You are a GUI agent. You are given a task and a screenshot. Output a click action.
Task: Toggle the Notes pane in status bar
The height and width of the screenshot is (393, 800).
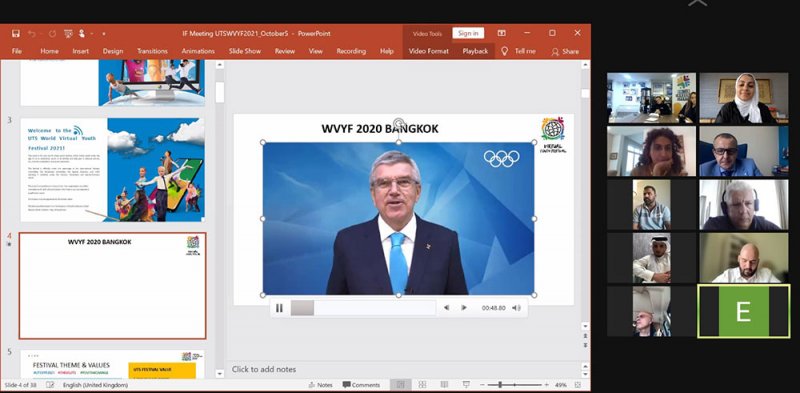320,385
